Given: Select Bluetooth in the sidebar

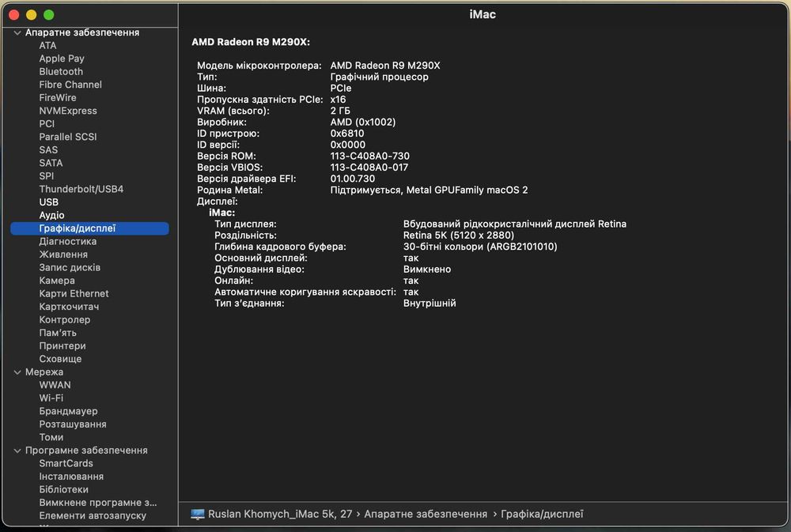Looking at the screenshot, I should pos(61,71).
